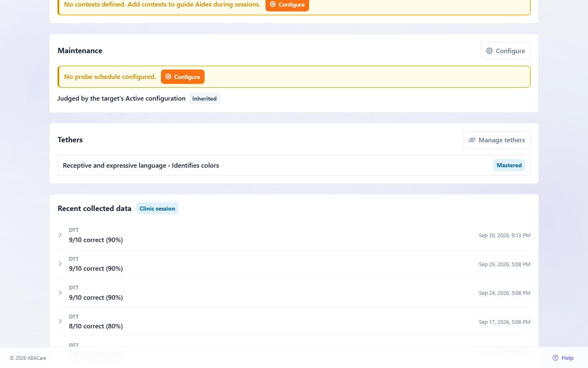Viewport: 588px width, 368px height.
Task: Click the 'No contexts defined' warning message
Action: [x=162, y=4]
